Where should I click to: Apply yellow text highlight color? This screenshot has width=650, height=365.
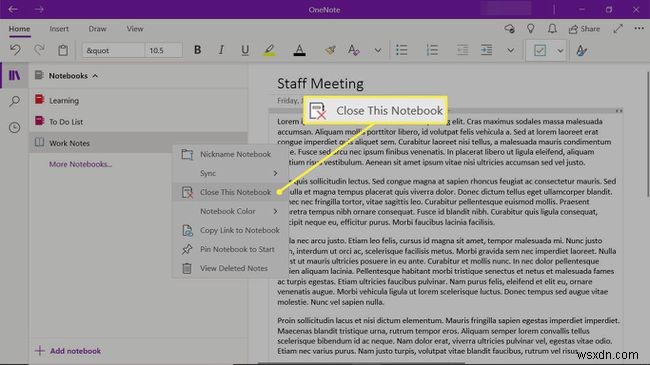tap(269, 50)
